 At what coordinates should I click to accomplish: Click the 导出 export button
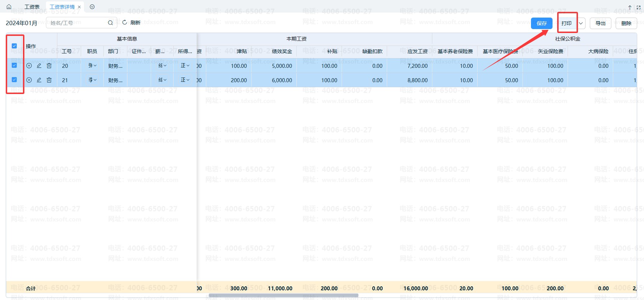(600, 23)
